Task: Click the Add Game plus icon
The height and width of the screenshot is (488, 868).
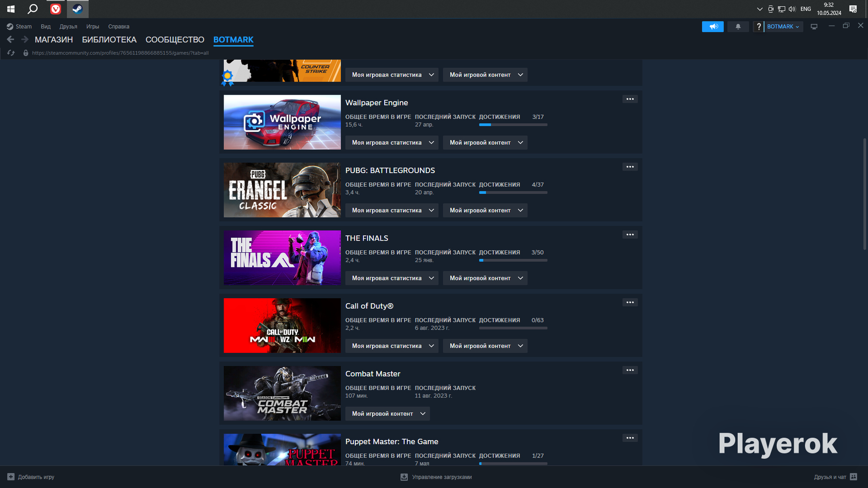Action: coord(11,477)
